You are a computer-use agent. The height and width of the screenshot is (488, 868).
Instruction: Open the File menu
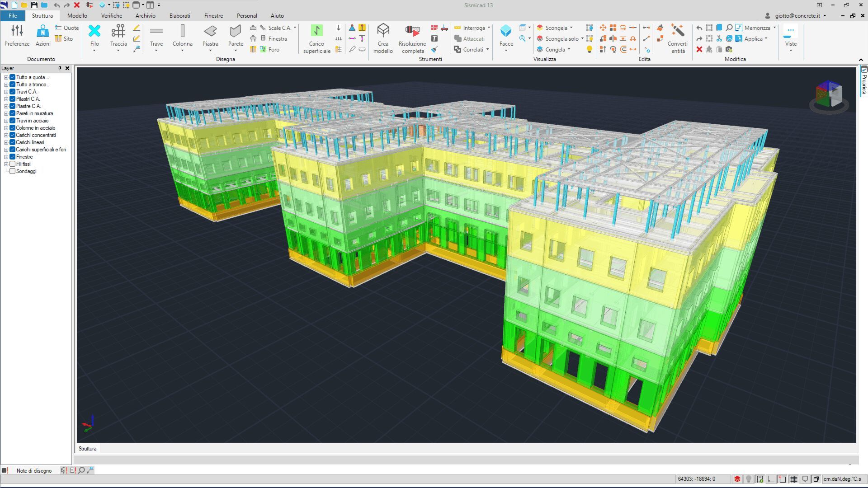(x=13, y=16)
